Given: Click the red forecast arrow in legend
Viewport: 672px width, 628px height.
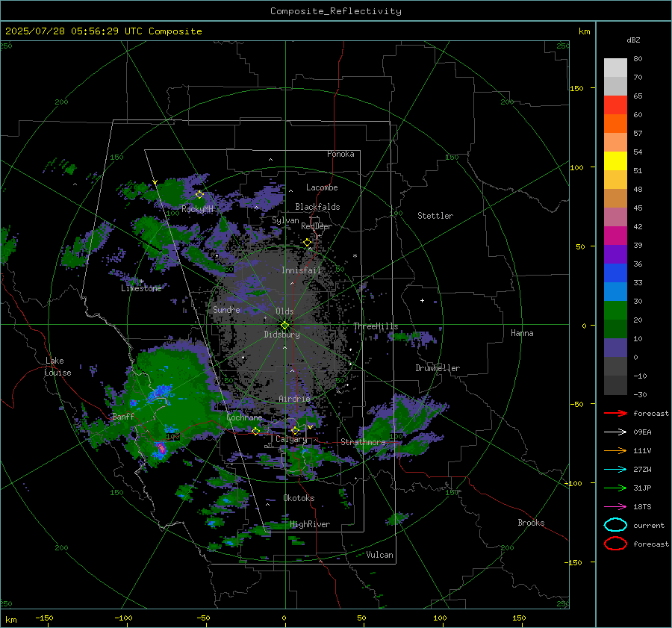Looking at the screenshot, I should 615,413.
